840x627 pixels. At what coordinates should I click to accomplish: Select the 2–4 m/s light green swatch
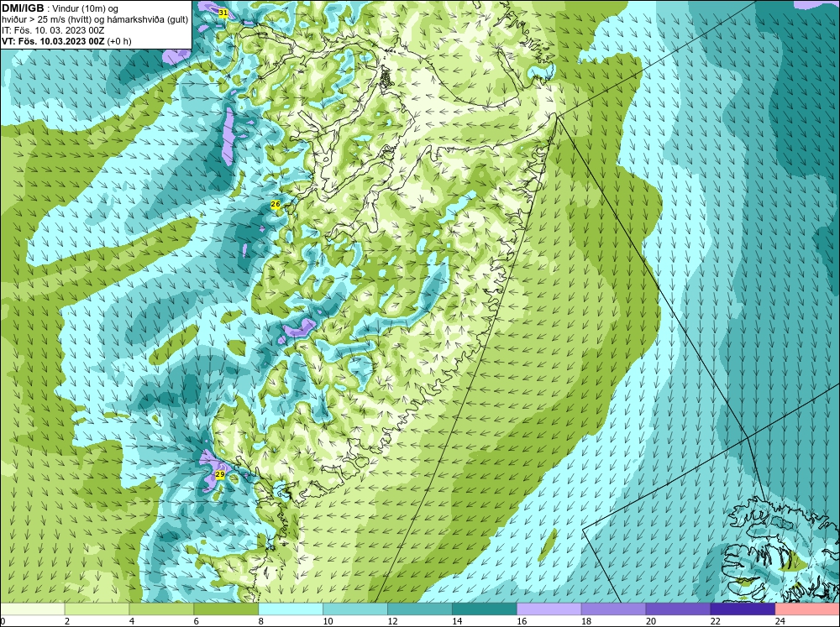point(97,609)
